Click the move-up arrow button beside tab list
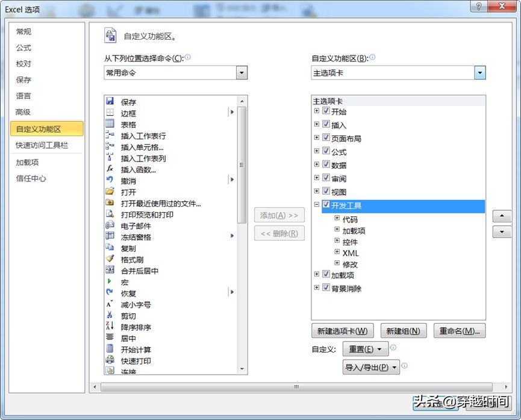The width and height of the screenshot is (521, 420). pyautogui.click(x=502, y=216)
